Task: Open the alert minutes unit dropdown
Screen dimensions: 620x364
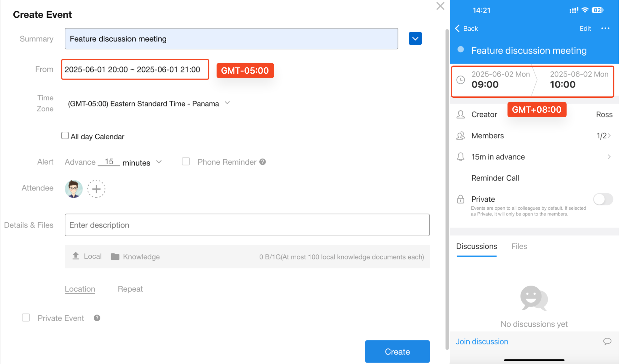Action: point(159,162)
